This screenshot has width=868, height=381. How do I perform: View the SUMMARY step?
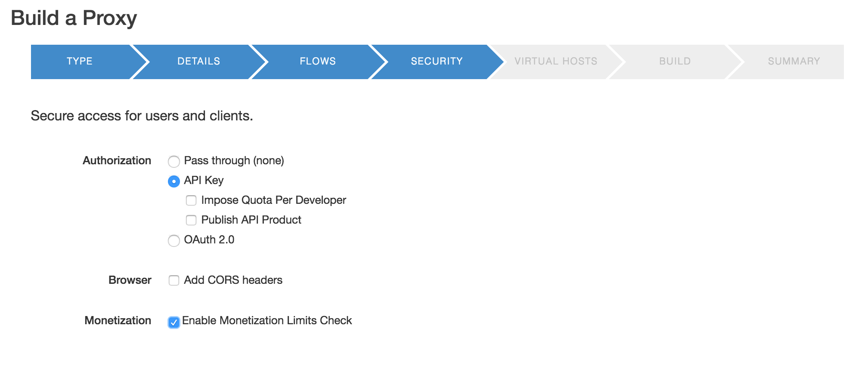794,61
